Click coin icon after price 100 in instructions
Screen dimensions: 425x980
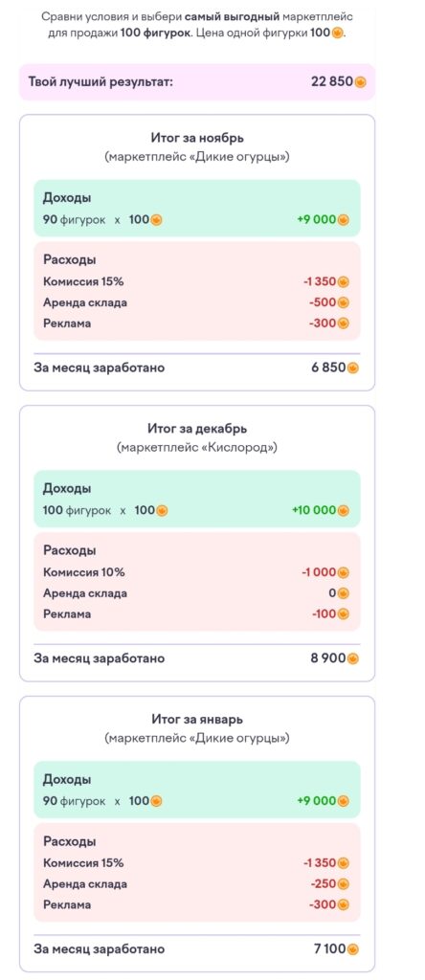click(x=337, y=33)
